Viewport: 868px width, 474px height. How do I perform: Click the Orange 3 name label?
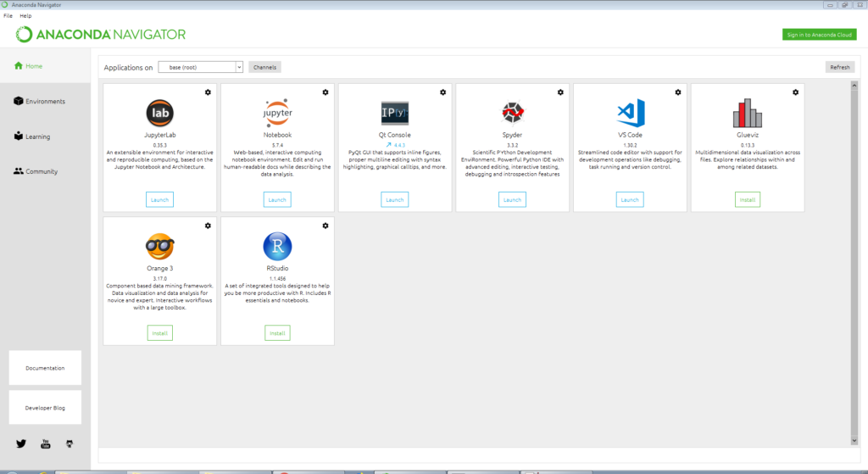pos(160,268)
